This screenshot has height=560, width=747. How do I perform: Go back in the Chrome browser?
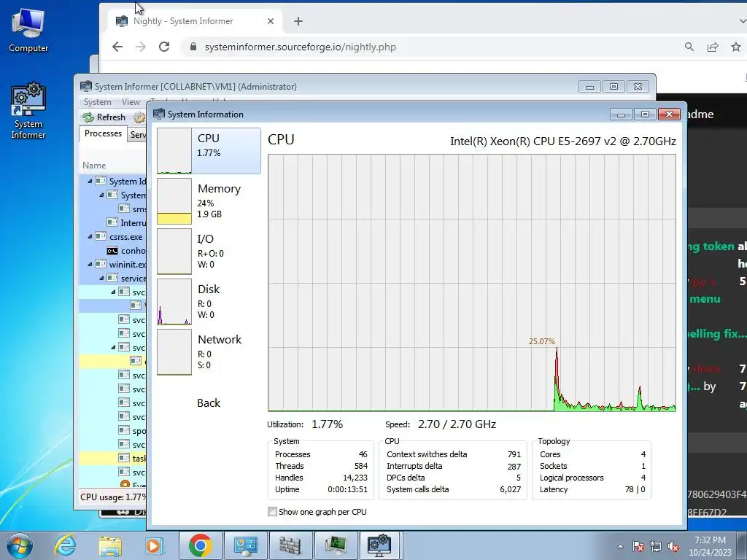[x=117, y=47]
